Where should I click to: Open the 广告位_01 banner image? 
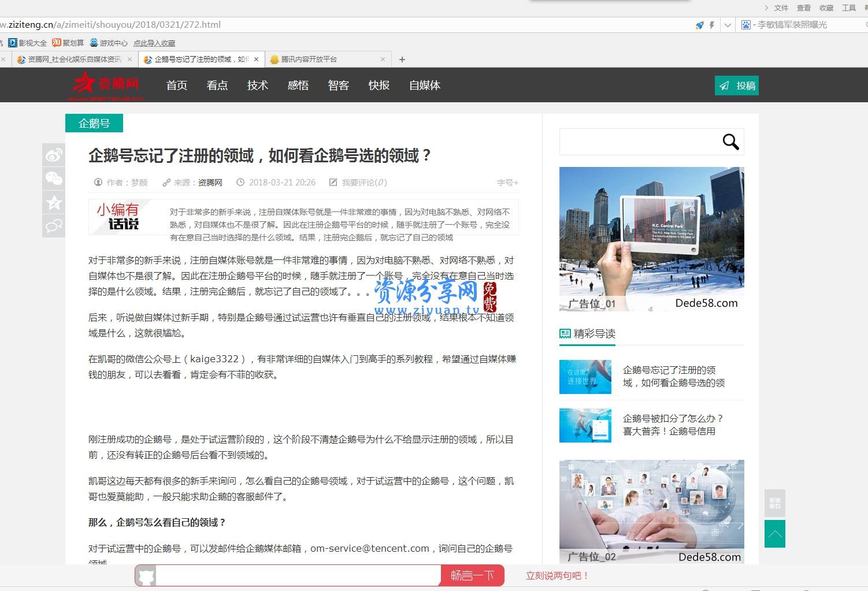pos(652,239)
